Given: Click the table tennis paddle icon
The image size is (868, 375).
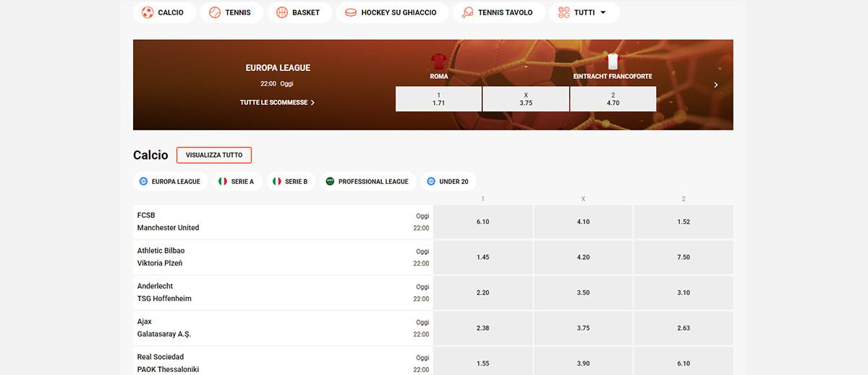Looking at the screenshot, I should (468, 12).
